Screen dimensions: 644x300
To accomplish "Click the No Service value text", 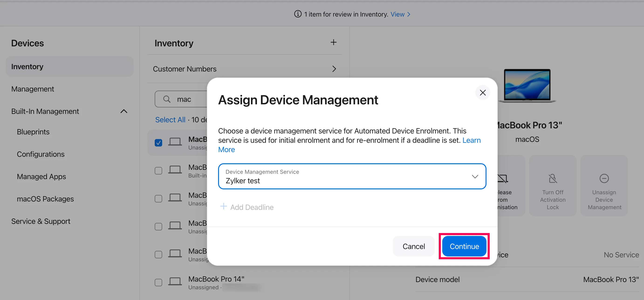I will [x=621, y=255].
